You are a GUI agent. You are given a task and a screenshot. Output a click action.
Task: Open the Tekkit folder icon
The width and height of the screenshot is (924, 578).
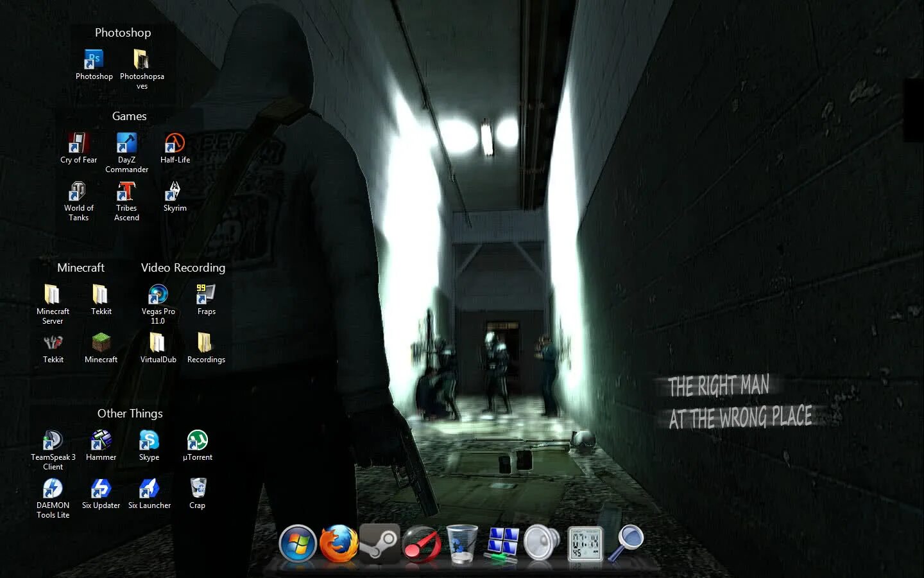101,294
